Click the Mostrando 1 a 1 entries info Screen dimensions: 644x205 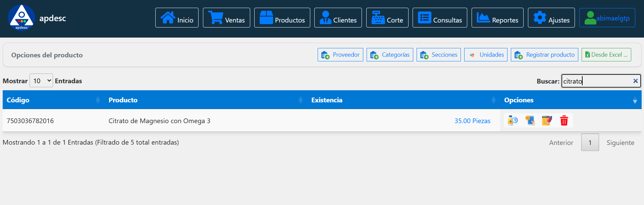91,142
